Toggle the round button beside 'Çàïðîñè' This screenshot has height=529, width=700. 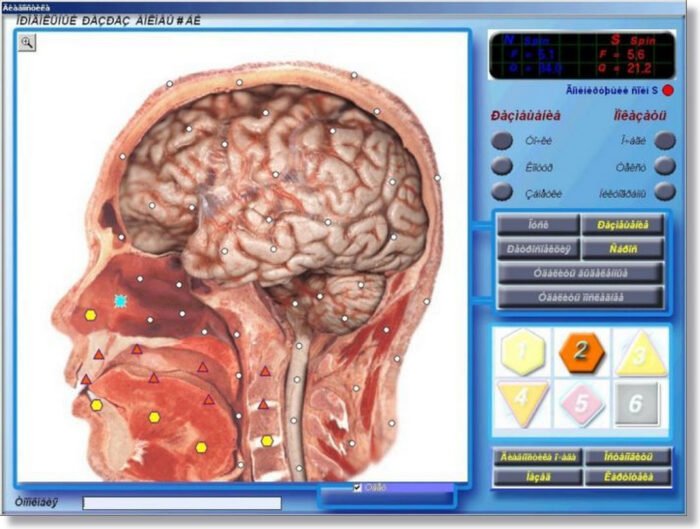click(502, 192)
